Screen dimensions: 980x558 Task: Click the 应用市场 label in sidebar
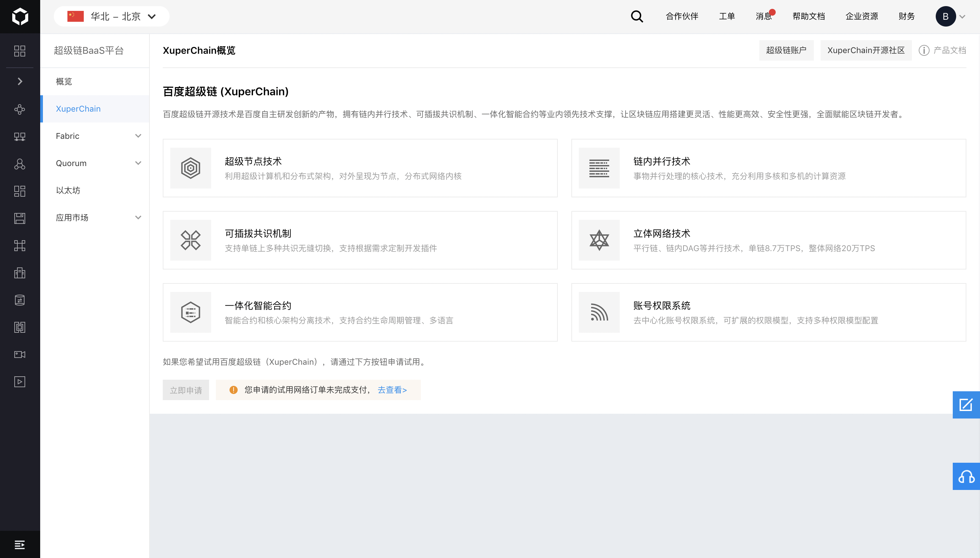point(72,218)
